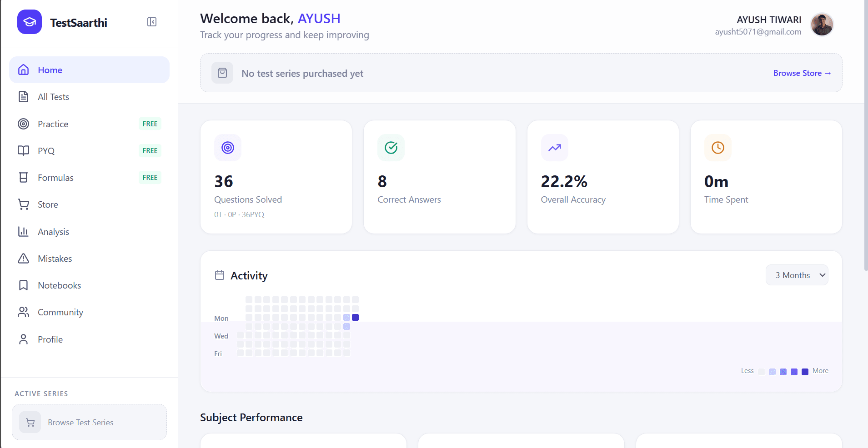868x448 pixels.
Task: Click the cart icon in Browse Test Series
Action: tap(30, 423)
